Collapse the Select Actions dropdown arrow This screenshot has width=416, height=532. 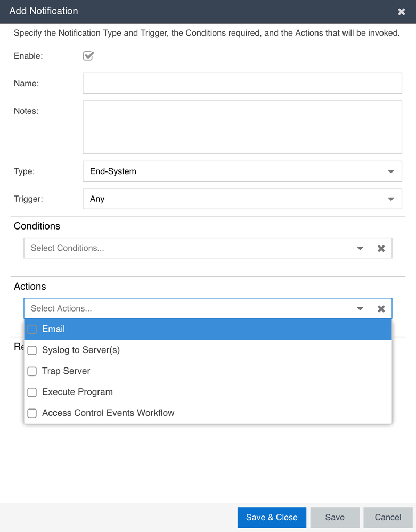[360, 308]
